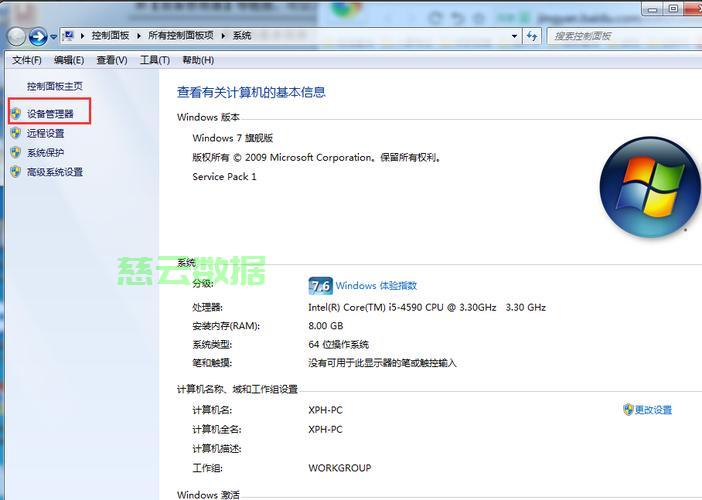702x500 pixels.
Task: Click the shield icon beside 更改设置
Action: tap(628, 409)
